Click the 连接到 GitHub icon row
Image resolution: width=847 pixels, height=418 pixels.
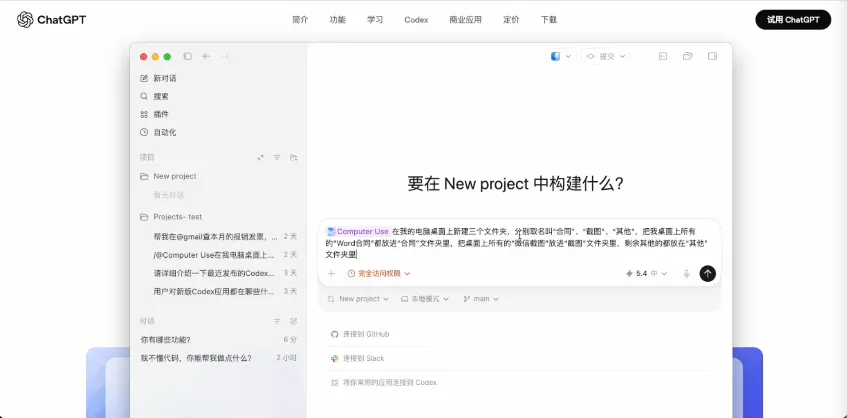(360, 334)
